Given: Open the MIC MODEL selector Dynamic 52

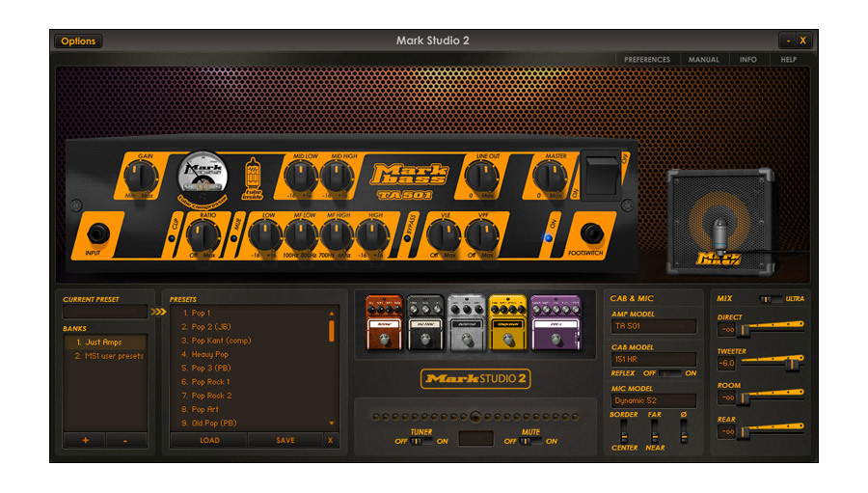Looking at the screenshot, I should [x=653, y=400].
